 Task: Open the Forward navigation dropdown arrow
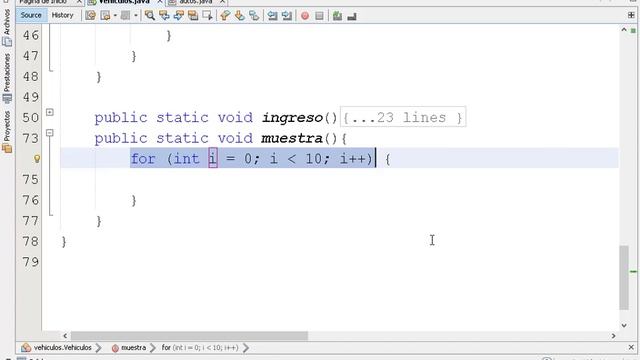click(x=136, y=16)
